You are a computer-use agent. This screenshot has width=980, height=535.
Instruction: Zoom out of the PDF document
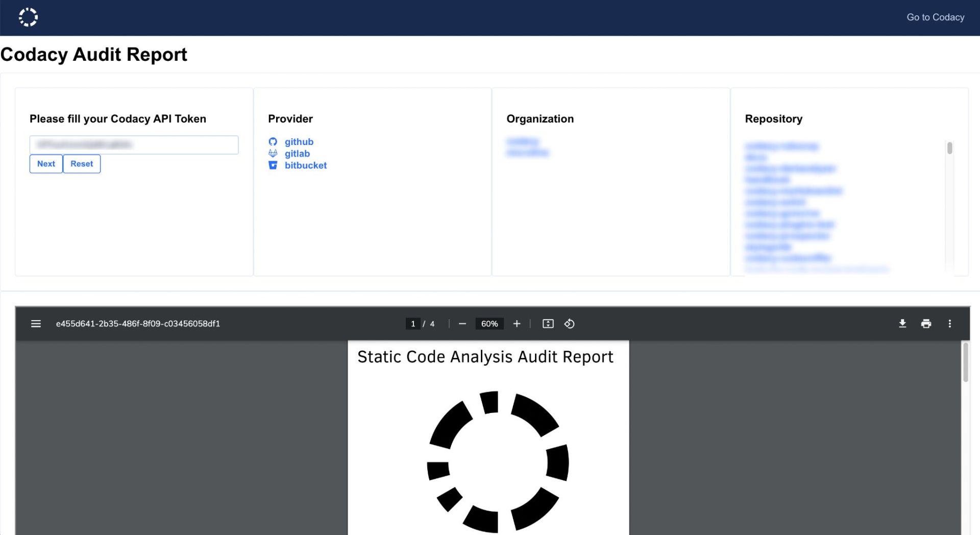pyautogui.click(x=462, y=323)
